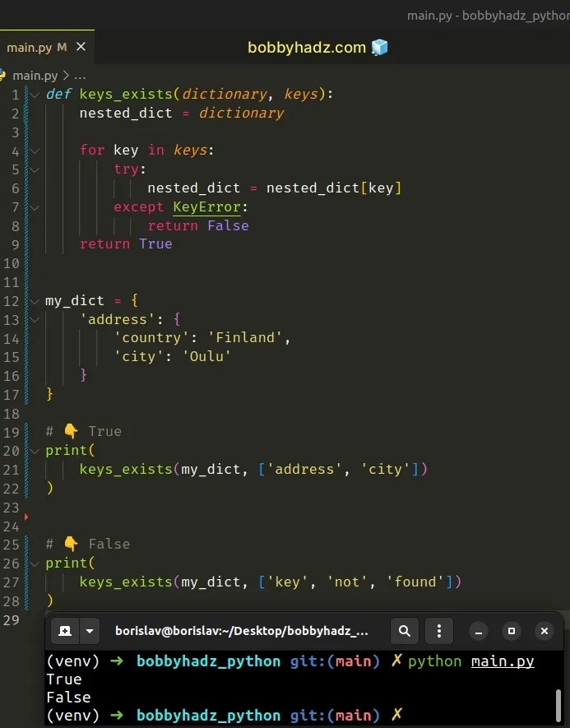Click line number 18 in the gutter
570x728 pixels.
(12, 414)
